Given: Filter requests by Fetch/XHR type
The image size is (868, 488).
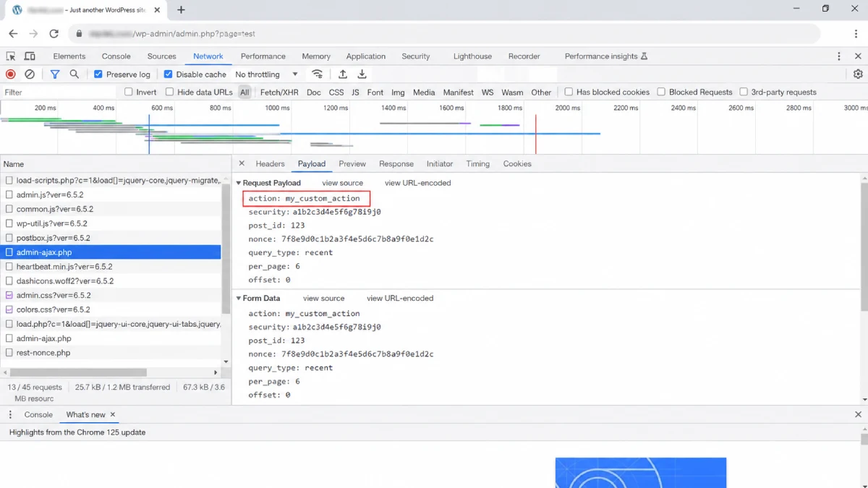Looking at the screenshot, I should click(x=279, y=92).
